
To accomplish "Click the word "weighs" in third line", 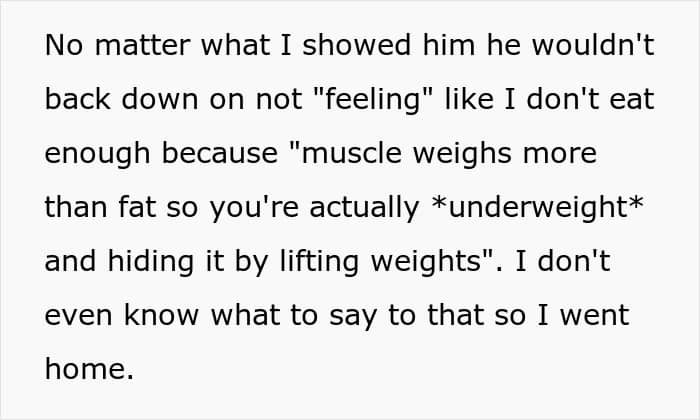I will tap(462, 155).
